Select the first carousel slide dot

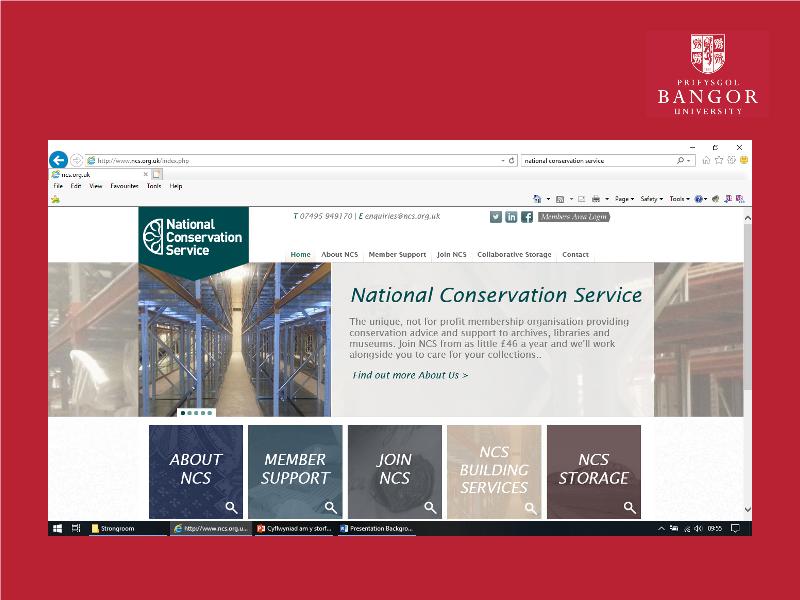pos(183,412)
